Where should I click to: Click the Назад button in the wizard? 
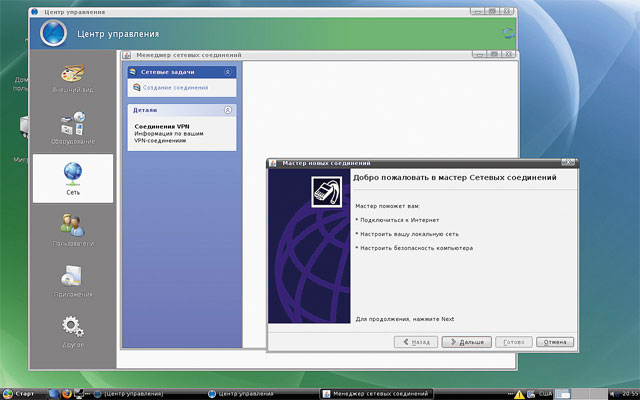(x=416, y=342)
